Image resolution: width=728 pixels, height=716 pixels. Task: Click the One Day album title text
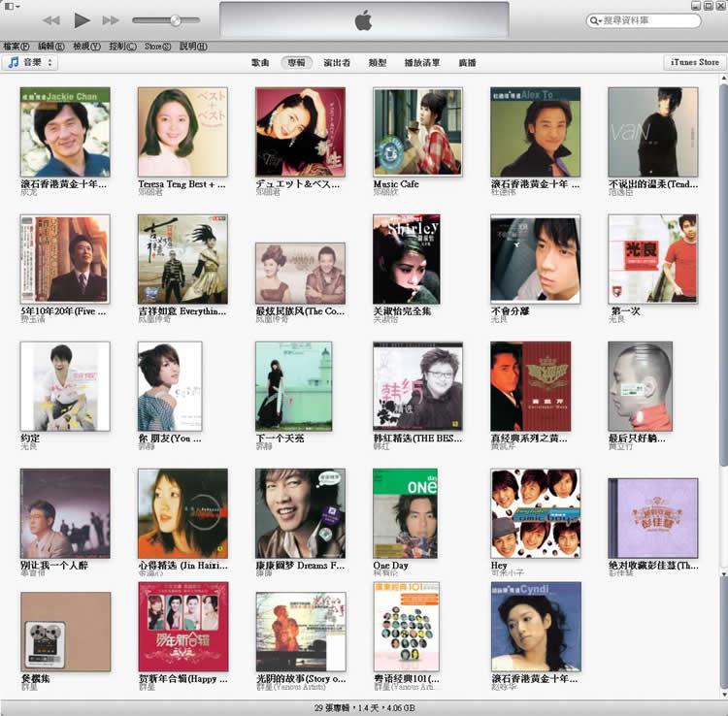point(390,566)
